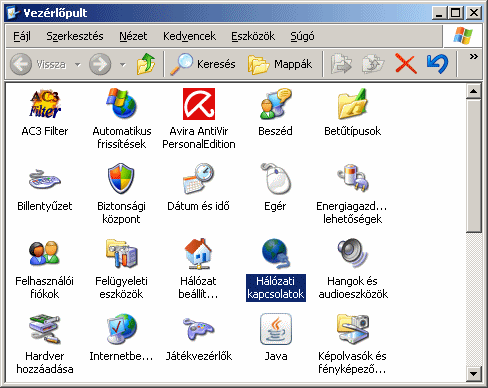This screenshot has height=388, width=488.
Task: Open the AC3 Filter icon
Action: pyautogui.click(x=45, y=104)
